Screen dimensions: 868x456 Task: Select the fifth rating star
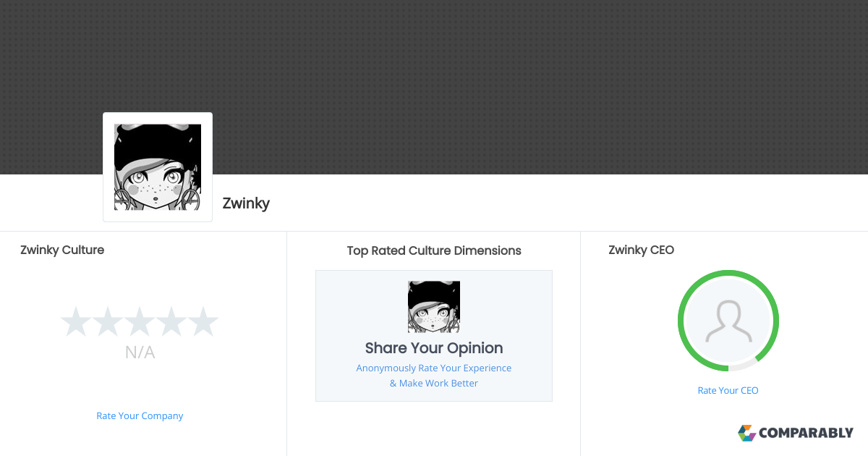click(203, 322)
